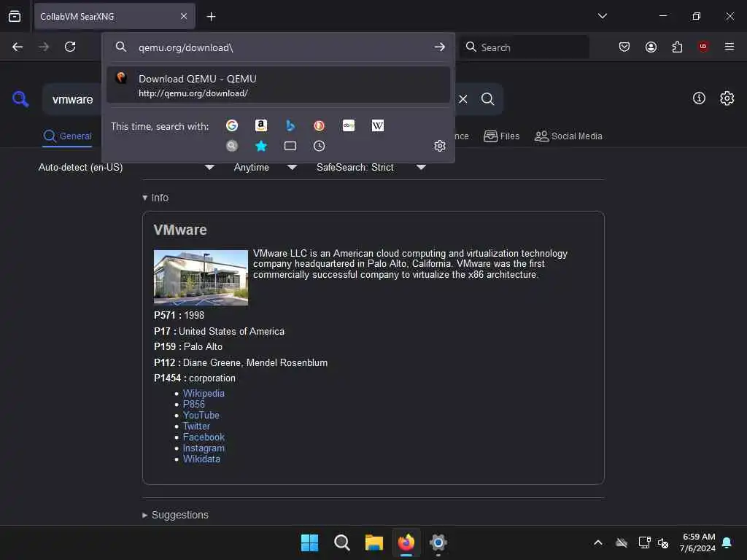The width and height of the screenshot is (747, 560).
Task: Open the Wikidata link
Action: click(x=201, y=459)
